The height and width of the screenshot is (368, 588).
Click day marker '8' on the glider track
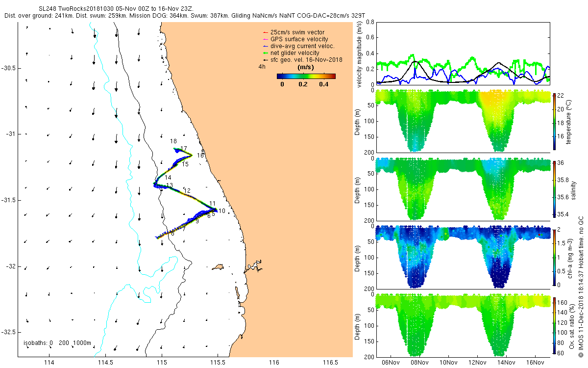point(172,234)
